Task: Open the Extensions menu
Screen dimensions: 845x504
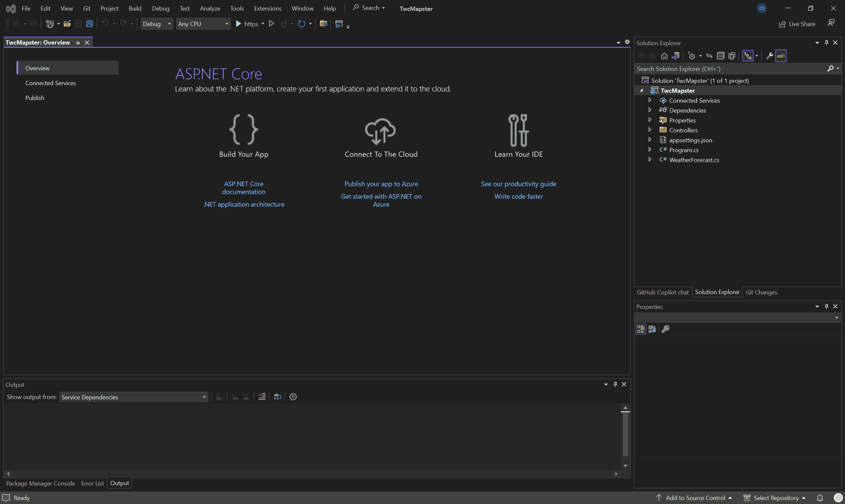Action: [x=268, y=9]
